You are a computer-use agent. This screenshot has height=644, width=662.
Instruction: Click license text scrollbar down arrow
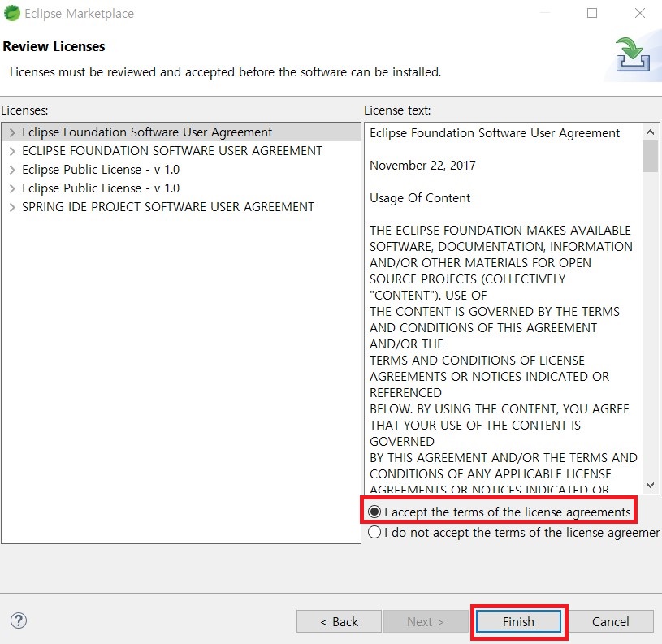coord(650,485)
